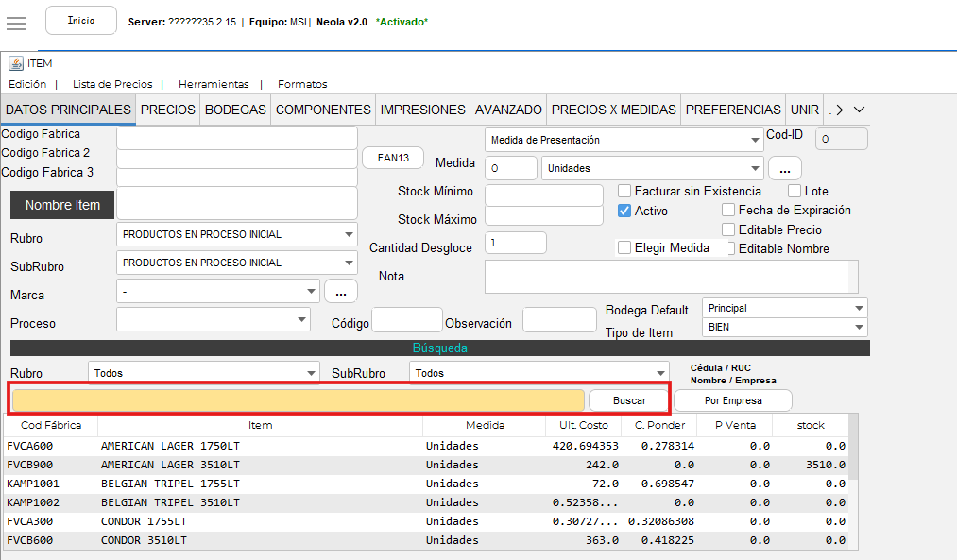Click the EAN13 button
The width and height of the screenshot is (957, 560).
393,158
